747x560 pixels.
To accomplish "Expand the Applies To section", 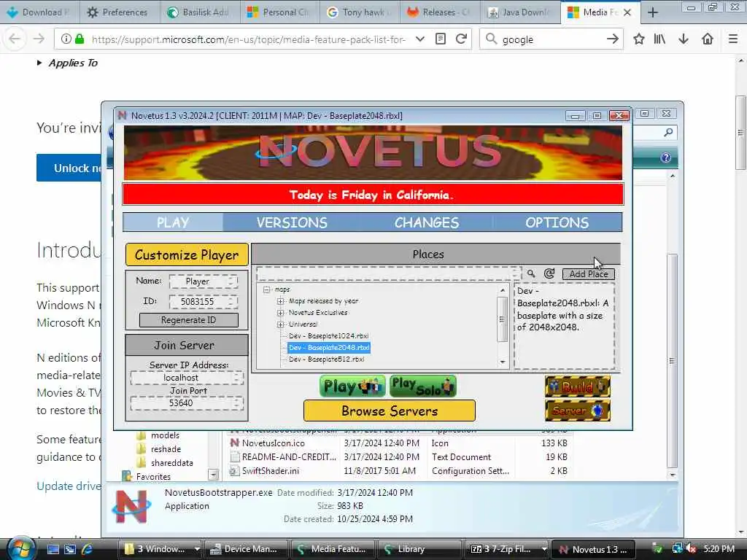I will point(67,63).
